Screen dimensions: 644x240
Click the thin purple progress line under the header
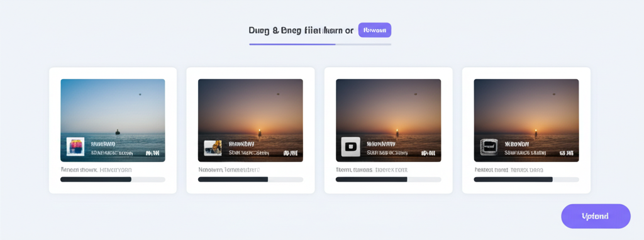(x=320, y=44)
